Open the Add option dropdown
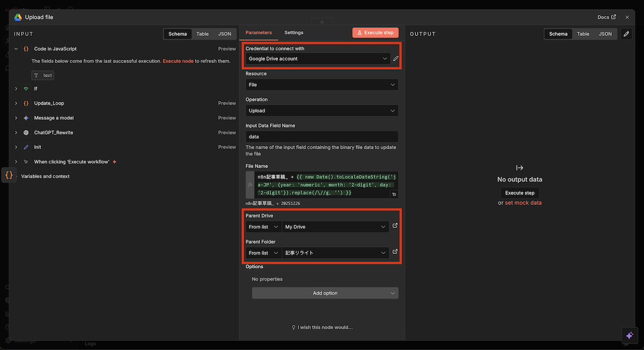This screenshot has width=644, height=350. click(x=325, y=293)
